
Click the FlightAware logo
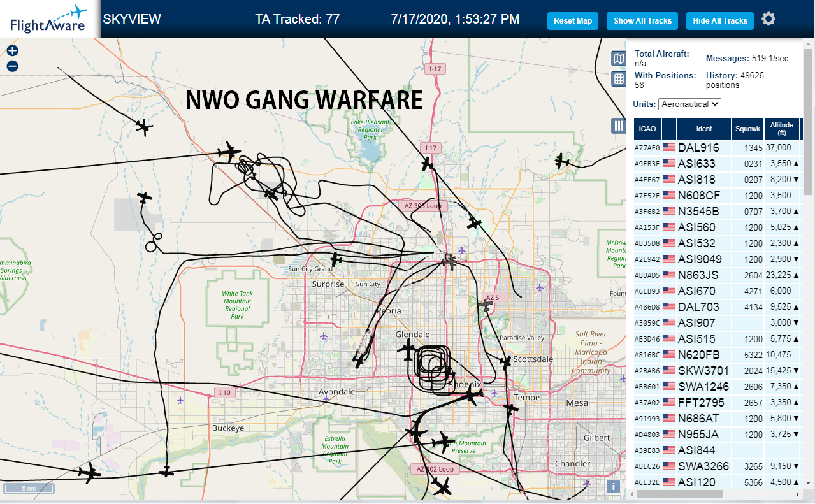point(50,19)
